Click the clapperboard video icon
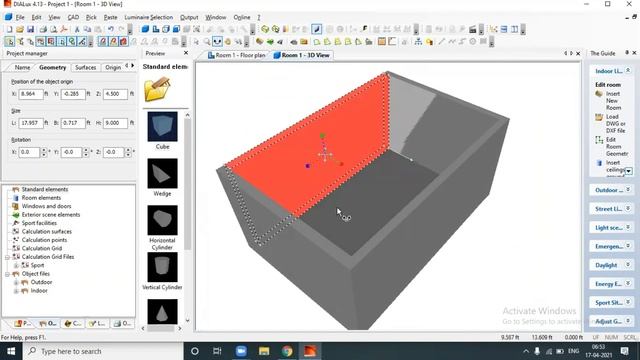The width and height of the screenshot is (640, 360). (473, 29)
